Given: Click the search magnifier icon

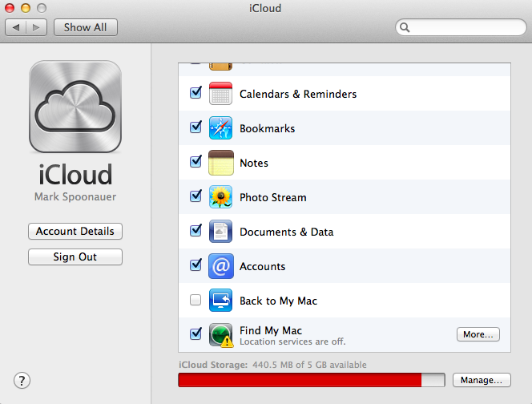Looking at the screenshot, I should 405,27.
